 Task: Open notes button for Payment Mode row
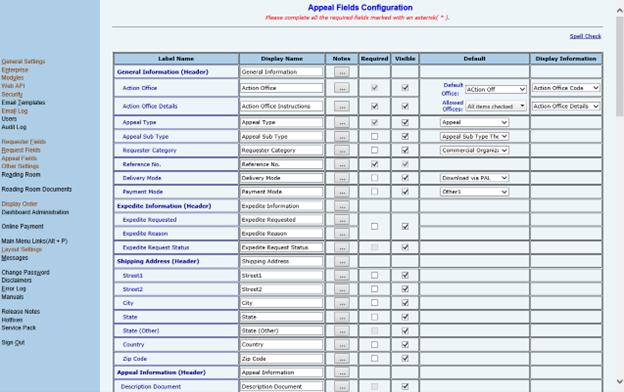pos(342,192)
